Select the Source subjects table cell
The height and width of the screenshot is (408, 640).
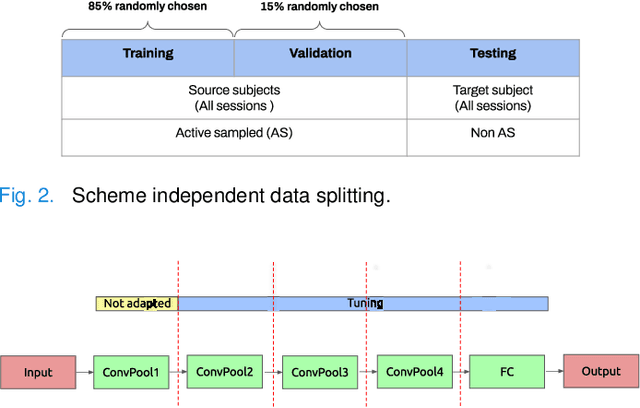[x=234, y=98]
